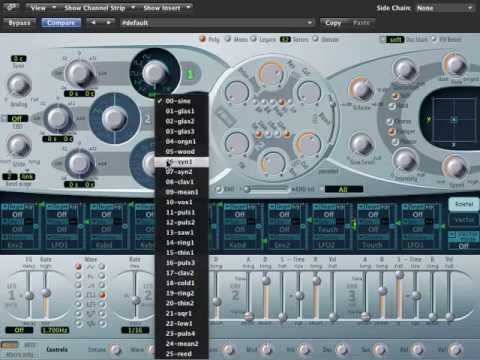Click the Detune macro knob
480x360 pixels.
pyautogui.click(x=115, y=349)
